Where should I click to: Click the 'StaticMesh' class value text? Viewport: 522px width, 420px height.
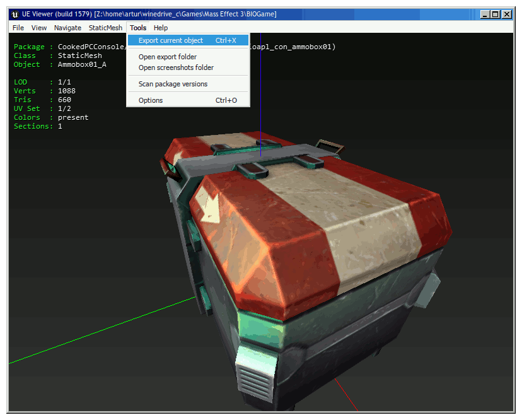coord(80,55)
